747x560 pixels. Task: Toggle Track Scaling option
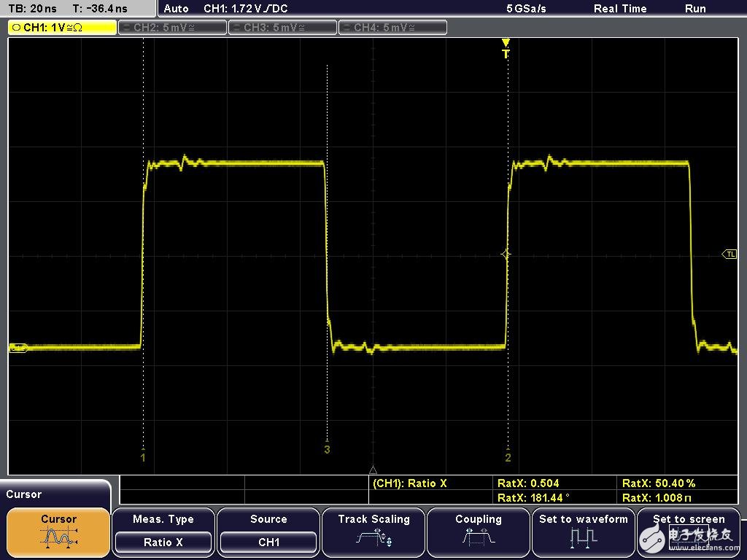[373, 532]
